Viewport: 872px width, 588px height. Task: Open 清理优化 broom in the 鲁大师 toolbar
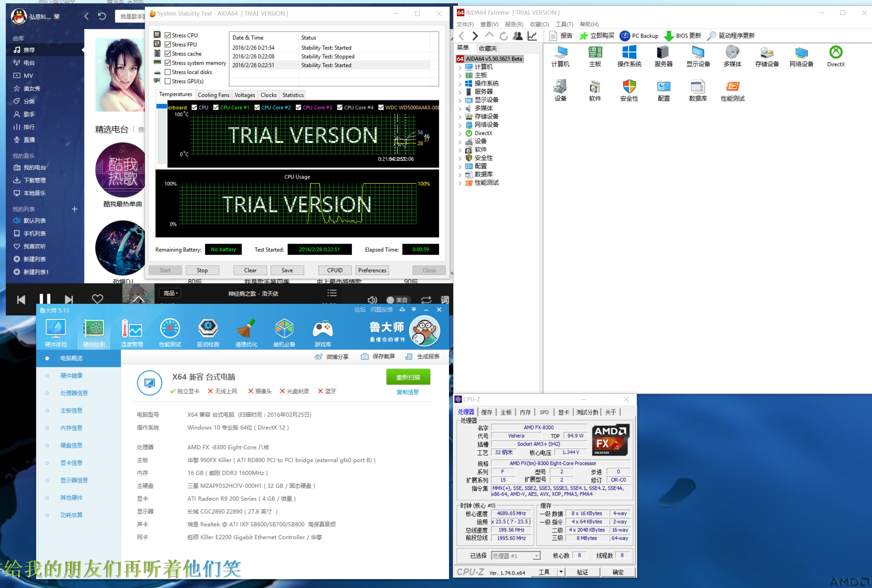click(x=246, y=333)
